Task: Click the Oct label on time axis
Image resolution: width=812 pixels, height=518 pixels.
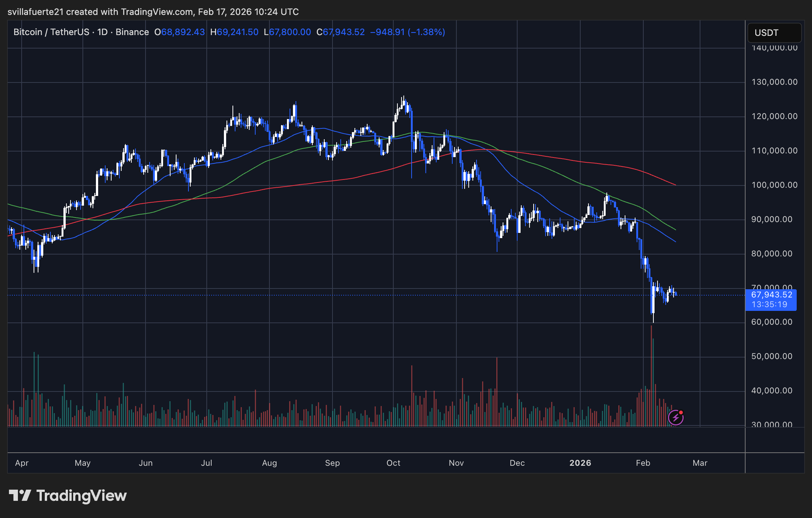Action: 393,463
